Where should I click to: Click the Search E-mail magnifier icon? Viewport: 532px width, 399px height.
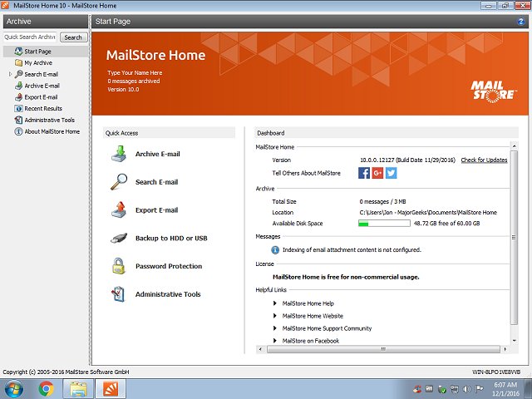pos(119,182)
